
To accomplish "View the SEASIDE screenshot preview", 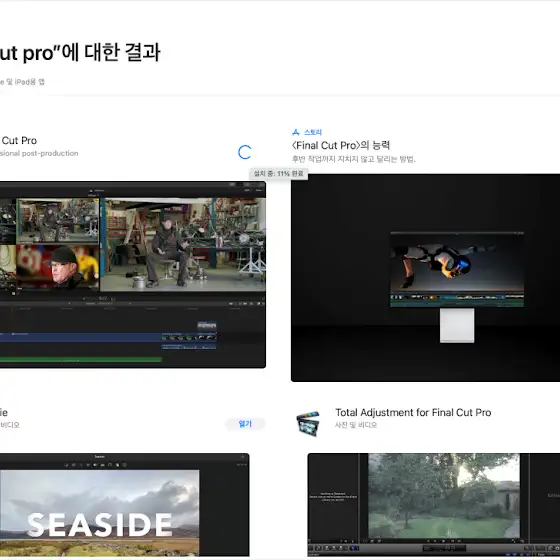I will pyautogui.click(x=125, y=505).
